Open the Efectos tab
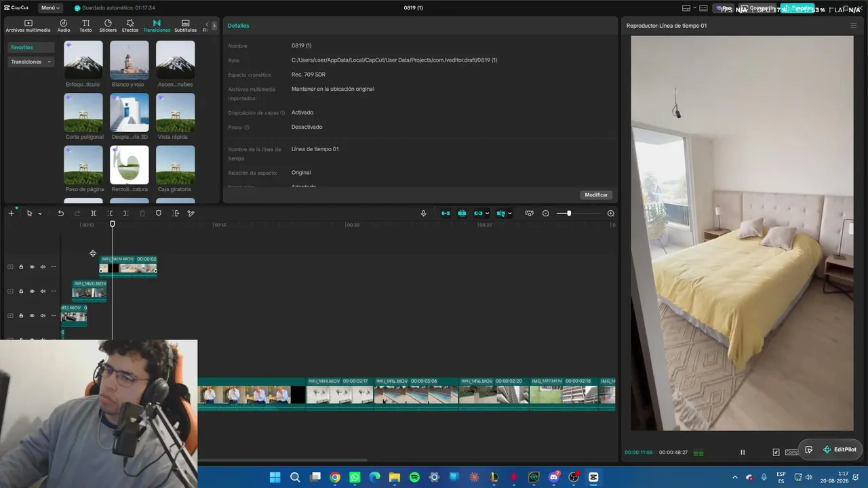Image resolution: width=868 pixels, height=488 pixels. [130, 26]
